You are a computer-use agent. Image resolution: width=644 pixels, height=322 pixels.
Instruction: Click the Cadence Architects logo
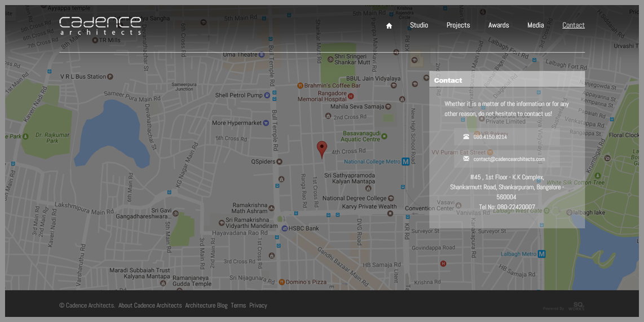tap(100, 25)
